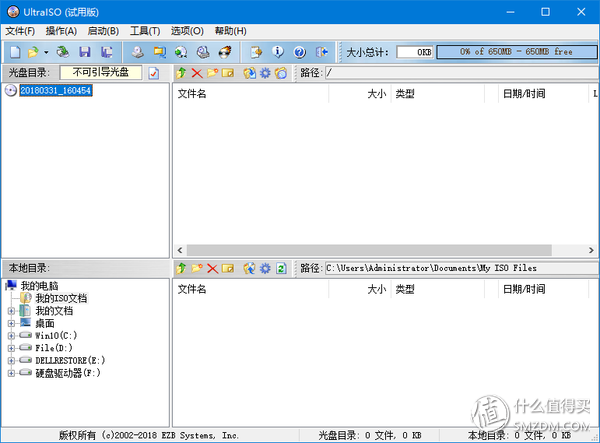
Task: Select the DELLRESTORE(E:) drive label
Action: click(70, 360)
